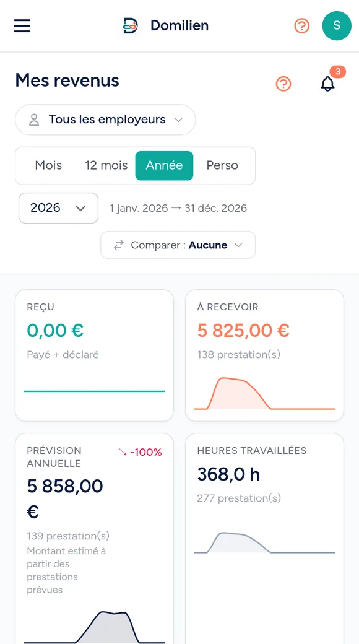Choose the Perso custom period
Viewport: 359px width, 644px height.
pos(222,165)
